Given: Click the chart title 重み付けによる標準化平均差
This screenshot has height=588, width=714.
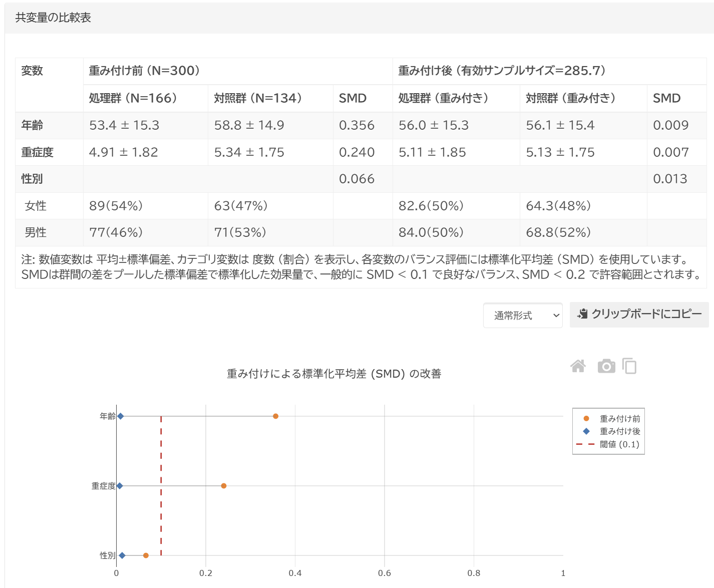Looking at the screenshot, I should tap(333, 374).
